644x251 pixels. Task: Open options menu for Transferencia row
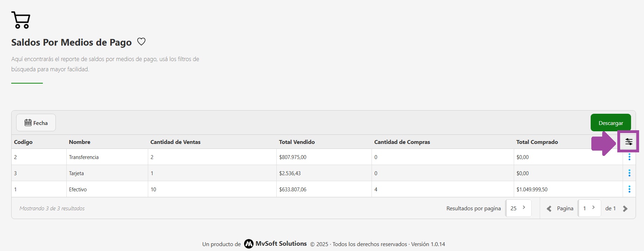coord(629,157)
